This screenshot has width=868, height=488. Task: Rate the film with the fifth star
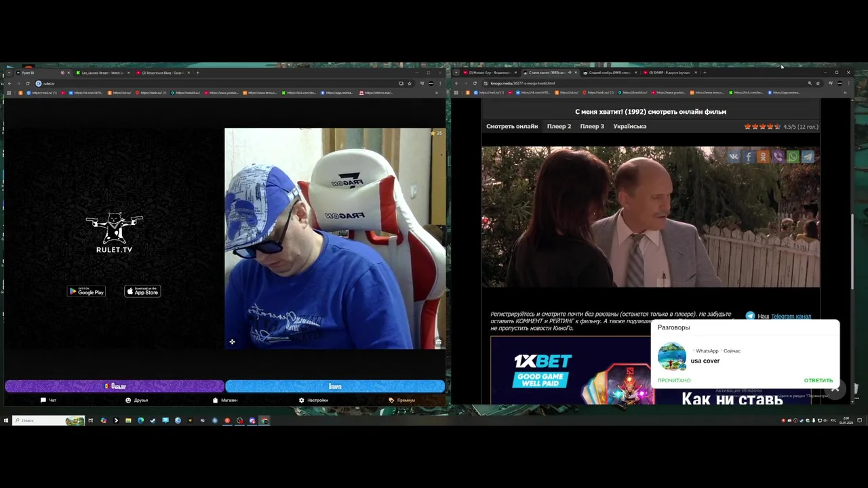tap(777, 127)
